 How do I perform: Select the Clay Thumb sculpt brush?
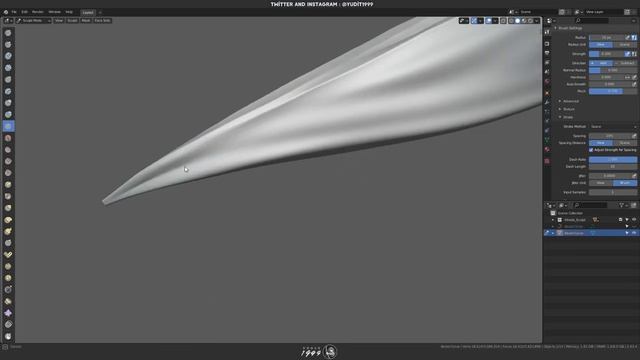pos(8,80)
